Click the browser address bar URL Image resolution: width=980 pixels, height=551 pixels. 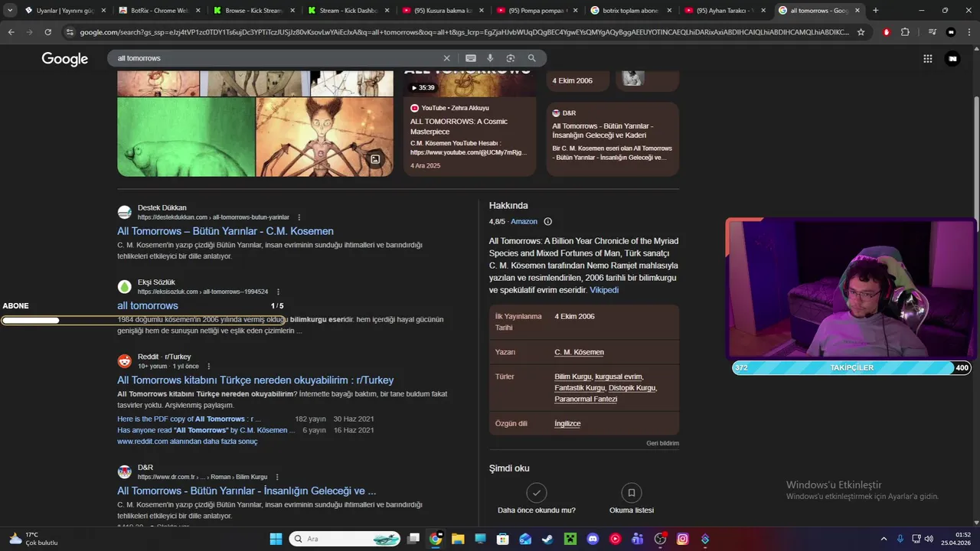464,32
